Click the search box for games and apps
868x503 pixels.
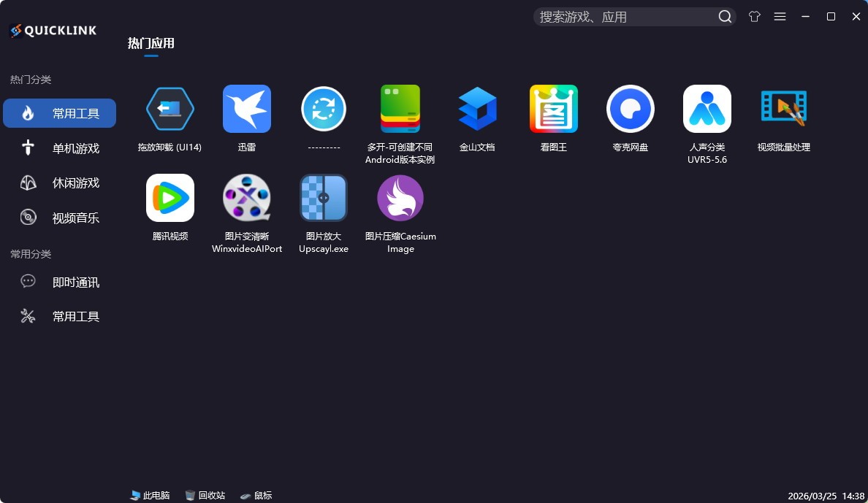tap(625, 17)
